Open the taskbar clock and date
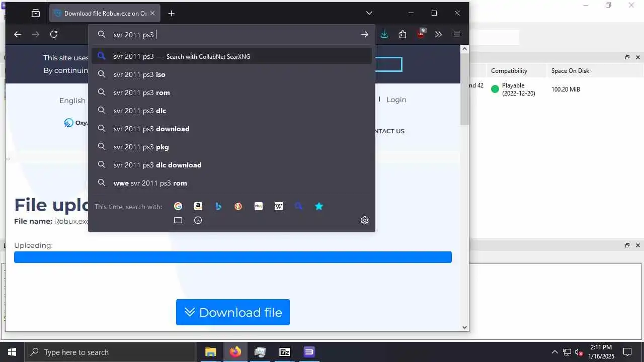This screenshot has height=362, width=644. click(x=602, y=352)
